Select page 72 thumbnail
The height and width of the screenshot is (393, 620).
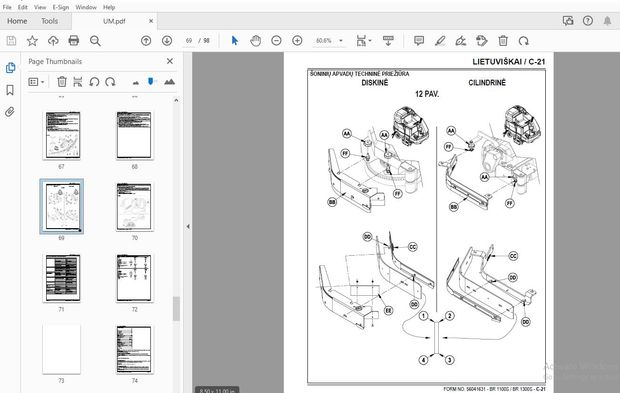point(134,278)
